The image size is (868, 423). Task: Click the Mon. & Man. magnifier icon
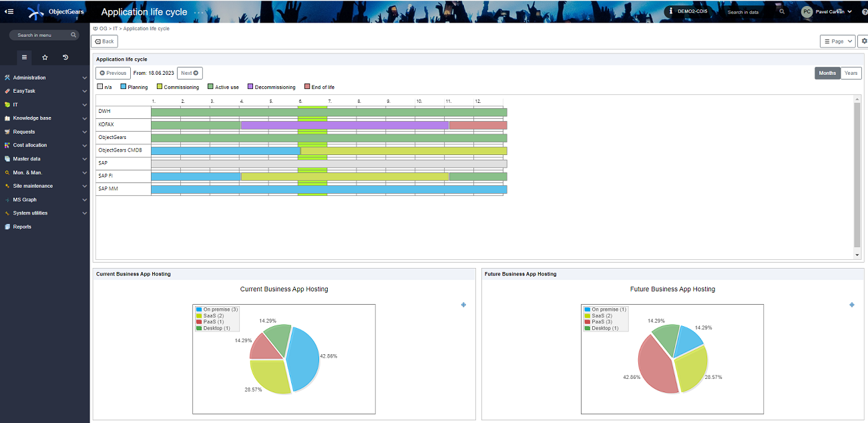point(7,172)
